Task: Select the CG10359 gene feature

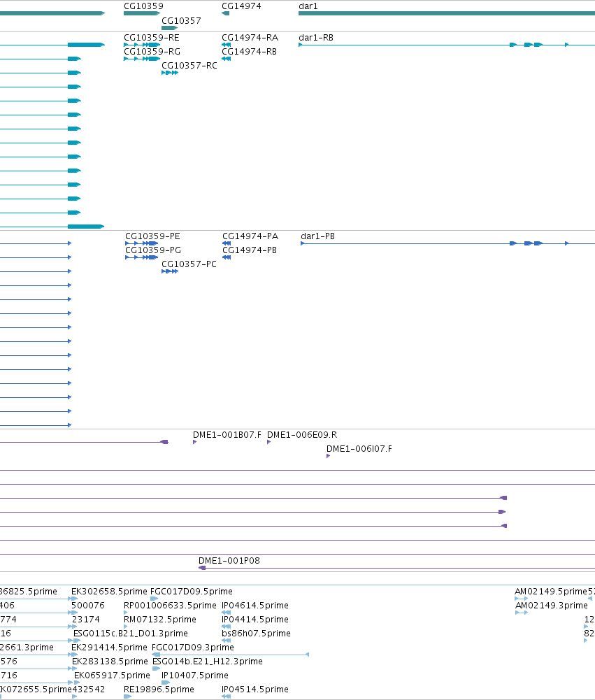Action: [141, 13]
